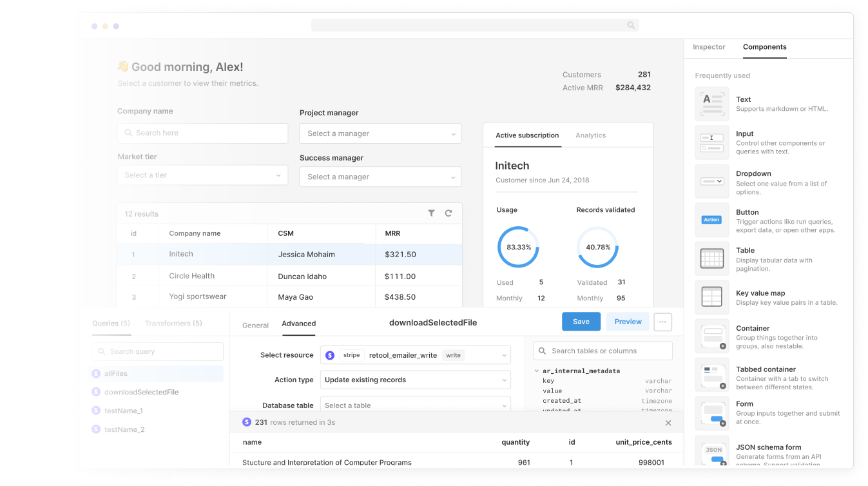Open the Market tier dropdown
The height and width of the screenshot is (486, 868).
[202, 175]
